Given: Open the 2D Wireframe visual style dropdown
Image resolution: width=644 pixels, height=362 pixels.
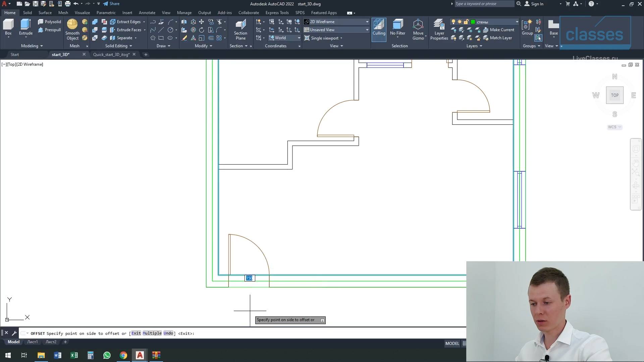Looking at the screenshot, I should [x=336, y=22].
